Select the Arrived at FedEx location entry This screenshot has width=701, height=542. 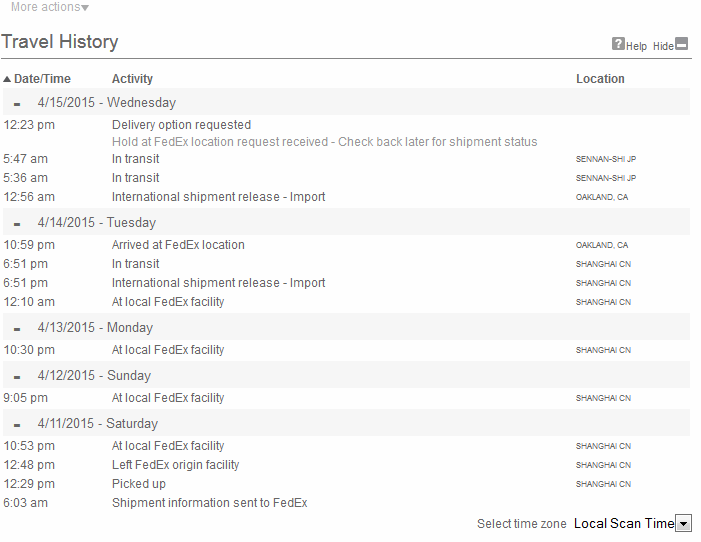346,245
